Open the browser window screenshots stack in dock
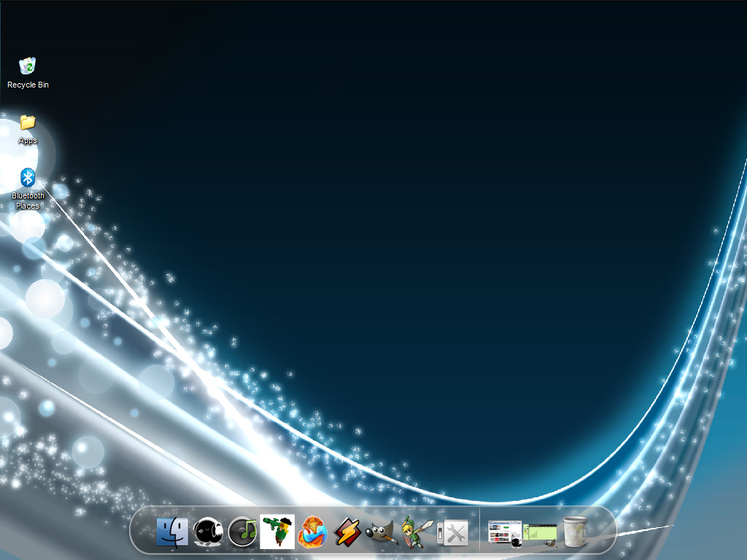 coord(505,533)
